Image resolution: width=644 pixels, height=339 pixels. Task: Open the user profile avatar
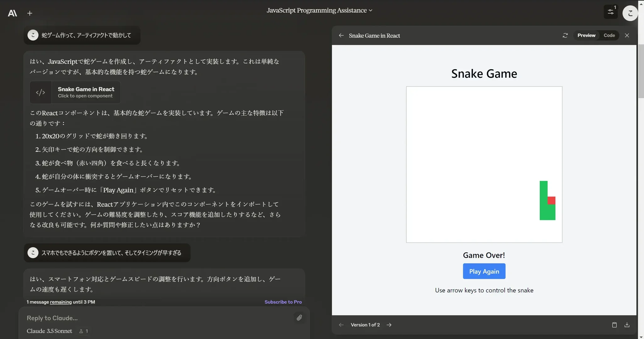click(x=630, y=13)
